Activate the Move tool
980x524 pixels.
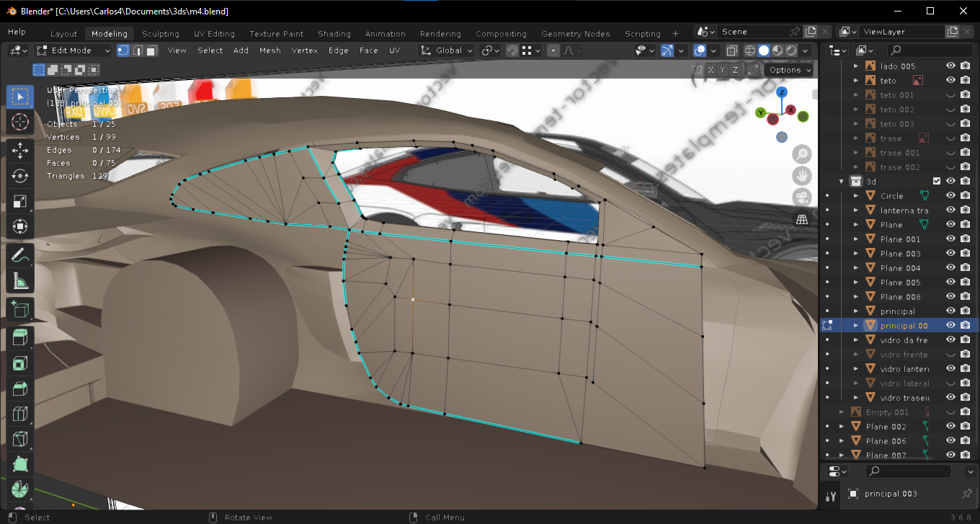[x=19, y=150]
